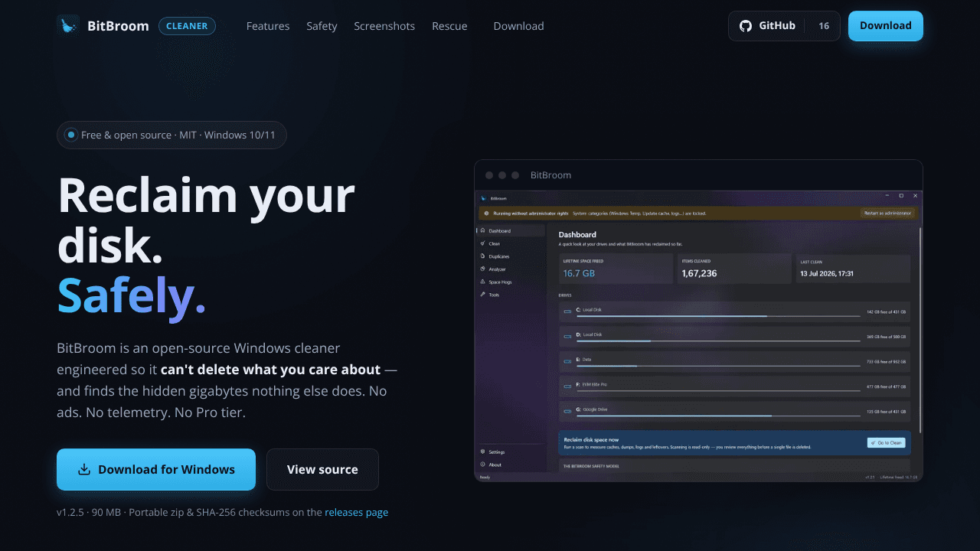The image size is (980, 551).
Task: Click the Safely. gradient headline word
Action: click(131, 295)
